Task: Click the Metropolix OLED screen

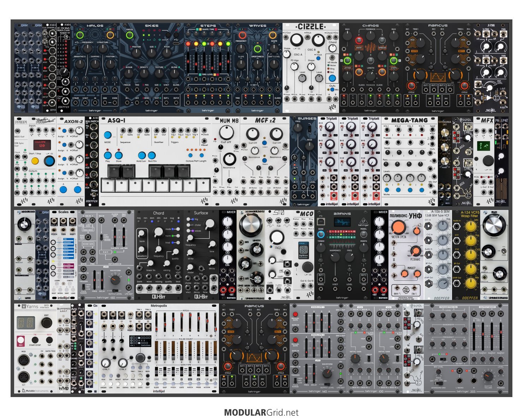Action: coord(140,341)
